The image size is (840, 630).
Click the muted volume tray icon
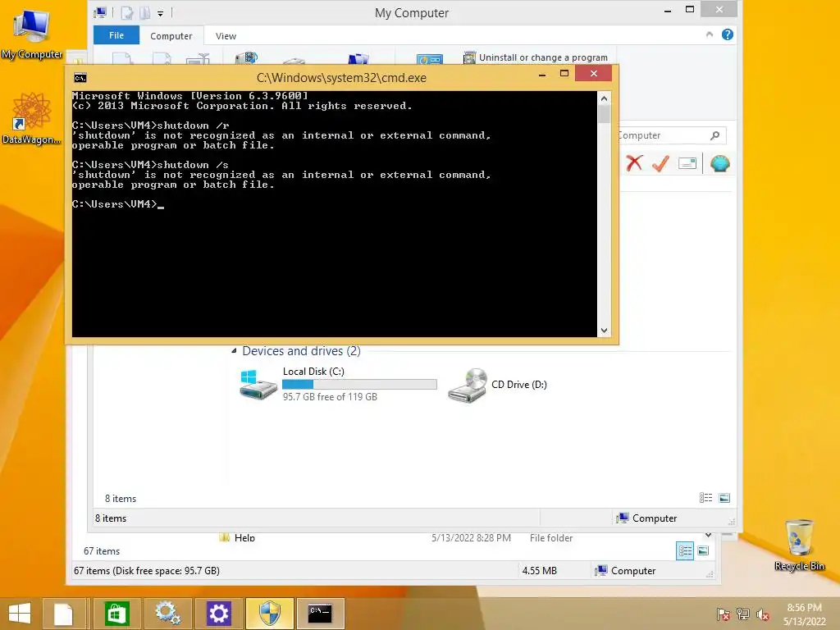(763, 615)
